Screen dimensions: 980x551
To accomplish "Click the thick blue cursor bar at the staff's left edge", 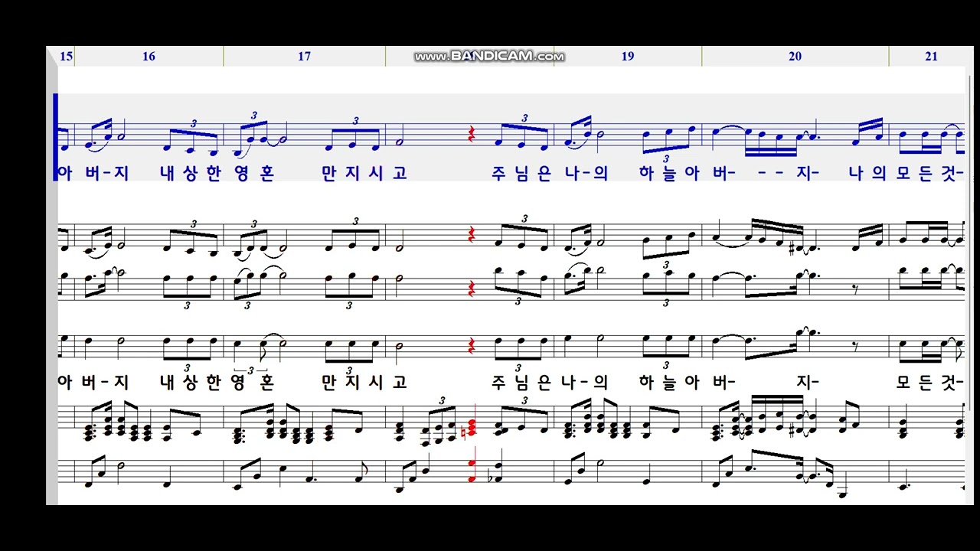I will pos(56,137).
